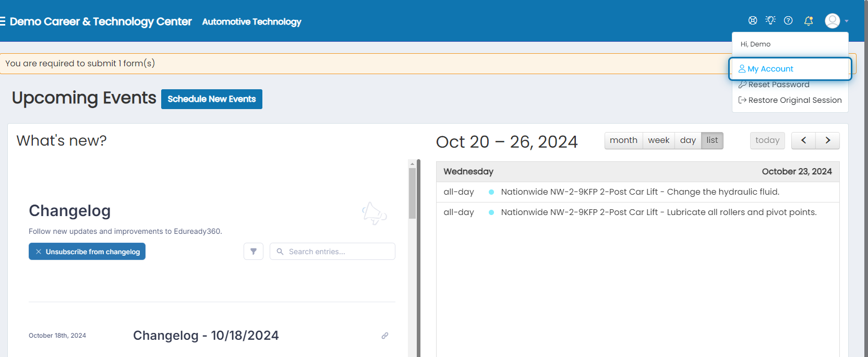Viewport: 868px width, 357px height.
Task: Collapse the user dropdown arrow
Action: tap(847, 21)
